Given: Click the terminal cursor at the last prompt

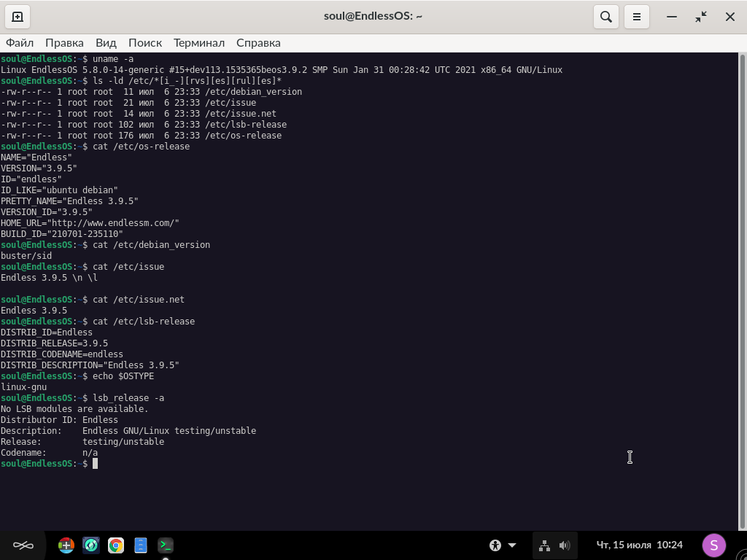Looking at the screenshot, I should tap(96, 464).
